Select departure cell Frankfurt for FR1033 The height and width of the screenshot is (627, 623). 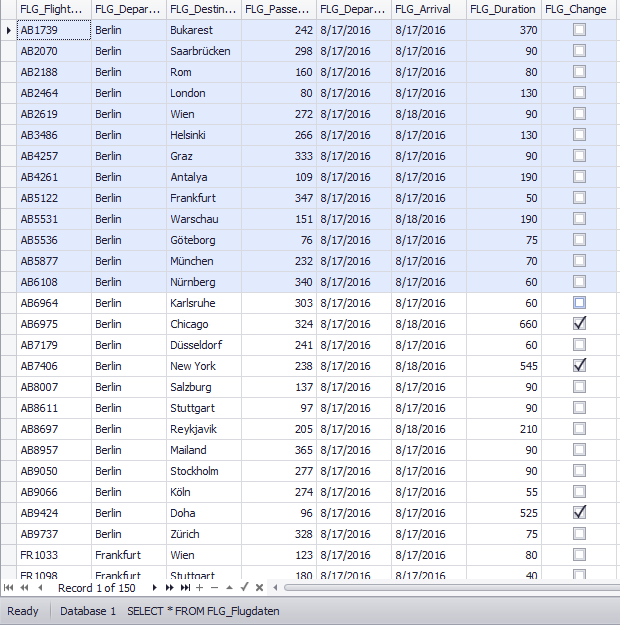point(129,555)
